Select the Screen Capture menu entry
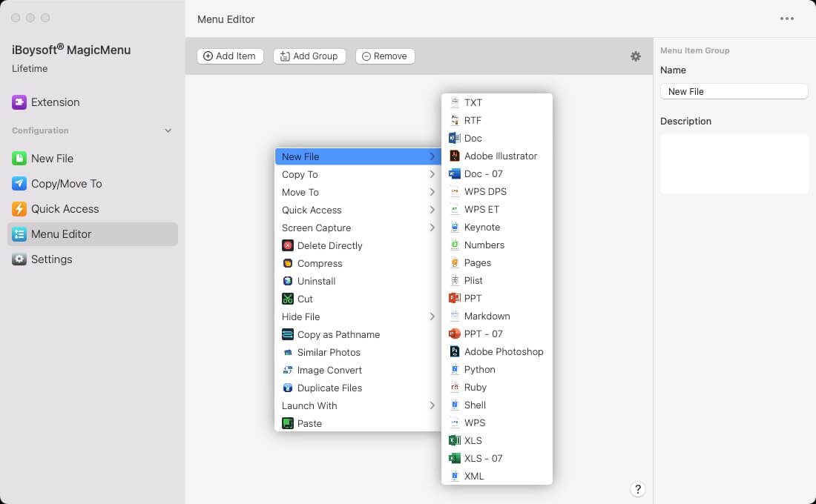The height and width of the screenshot is (504, 816). 317,228
